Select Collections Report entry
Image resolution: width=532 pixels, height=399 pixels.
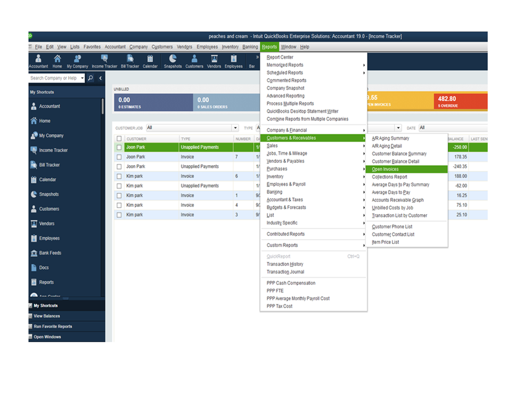click(x=406, y=177)
